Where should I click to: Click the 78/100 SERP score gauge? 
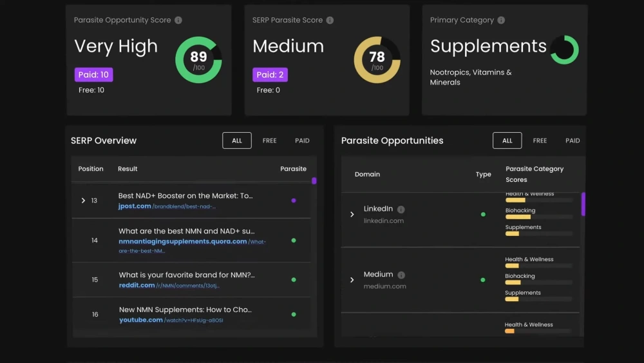tap(377, 60)
